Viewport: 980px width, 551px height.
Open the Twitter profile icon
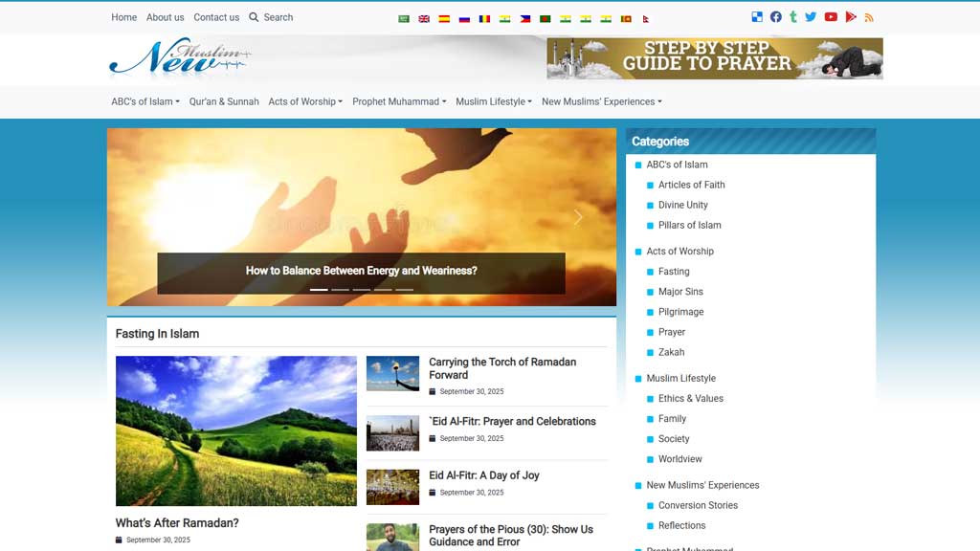(x=811, y=17)
